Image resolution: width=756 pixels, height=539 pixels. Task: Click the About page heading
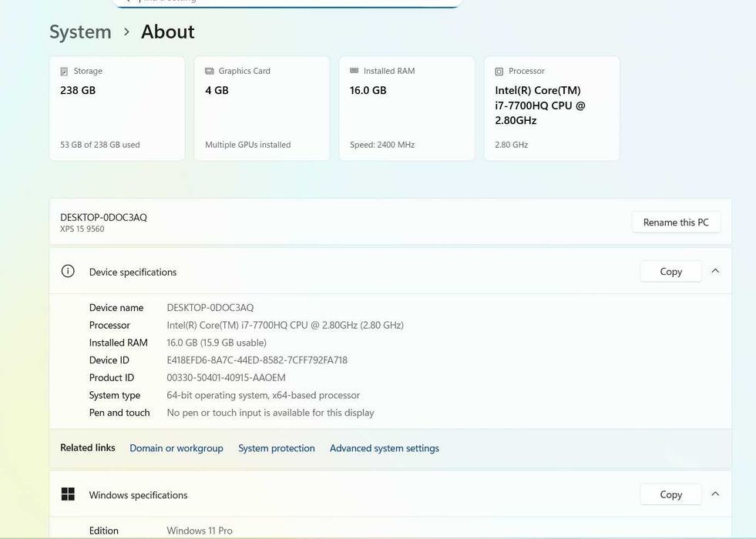(168, 32)
